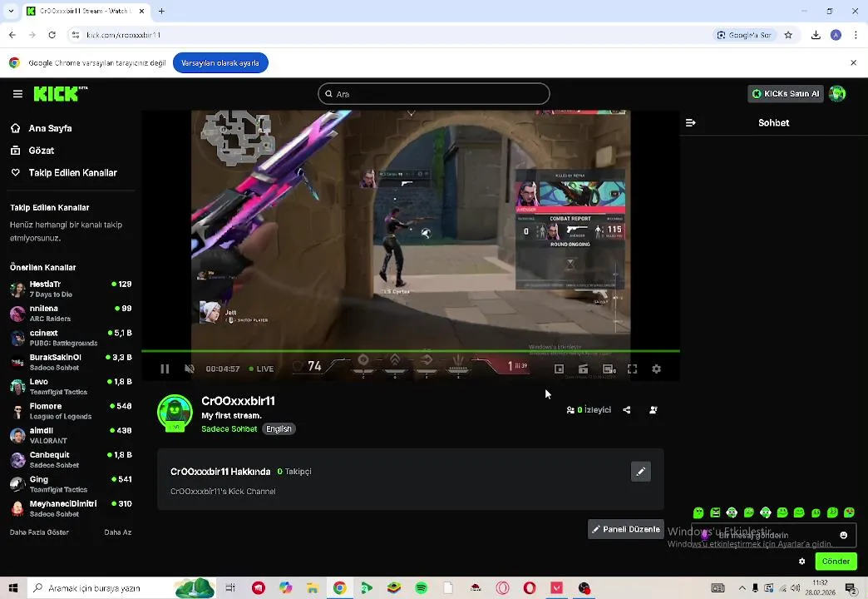
Task: Click the Gönder send button
Action: pyautogui.click(x=836, y=562)
